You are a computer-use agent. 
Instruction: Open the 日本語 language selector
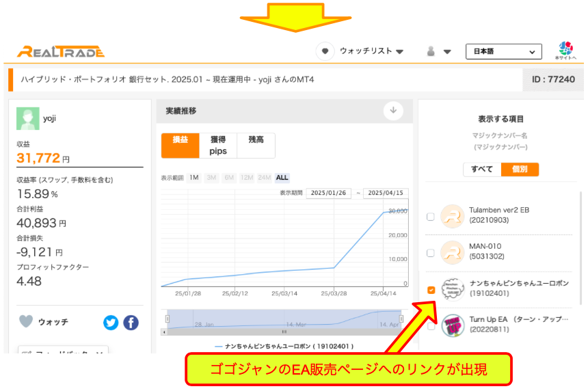point(504,51)
